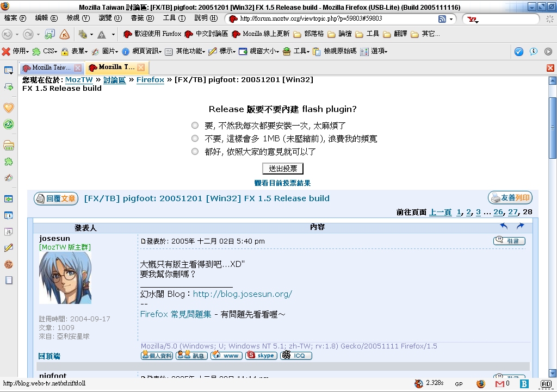Viewport: 557px width, 392px height.
Task: Open the 選項 options dropdown
Action: (374, 52)
